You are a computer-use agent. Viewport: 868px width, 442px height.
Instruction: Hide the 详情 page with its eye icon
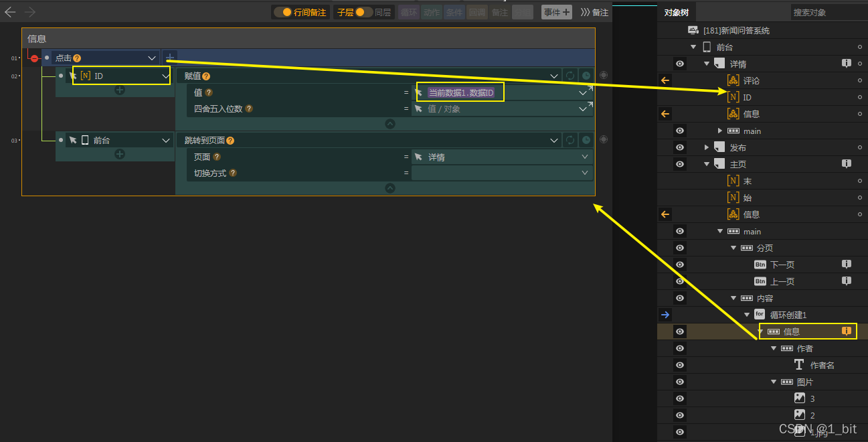(680, 64)
